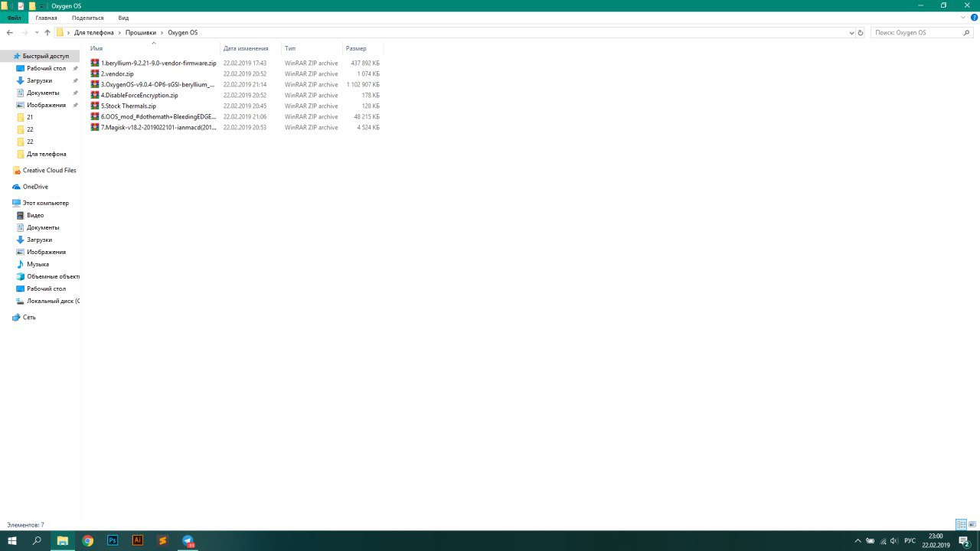Open Telegram from the taskbar
Viewport: 980px width, 551px height.
(188, 540)
